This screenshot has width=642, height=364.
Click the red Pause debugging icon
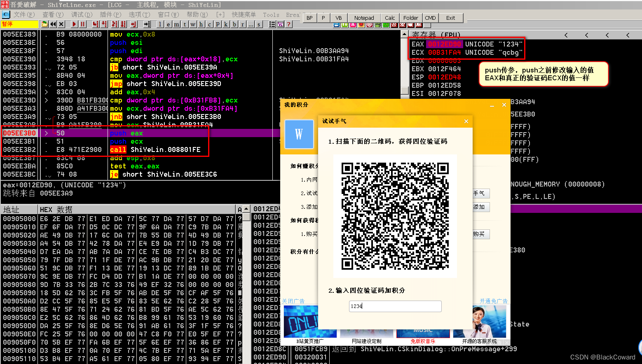[82, 24]
